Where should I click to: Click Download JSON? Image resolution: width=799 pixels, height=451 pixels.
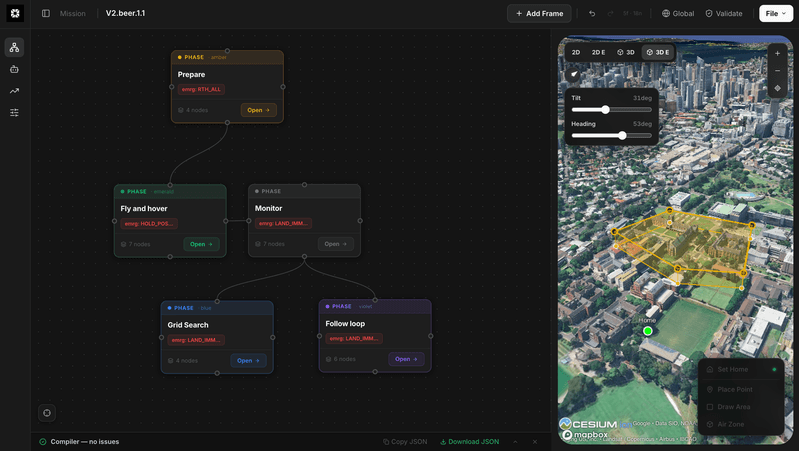pyautogui.click(x=469, y=442)
